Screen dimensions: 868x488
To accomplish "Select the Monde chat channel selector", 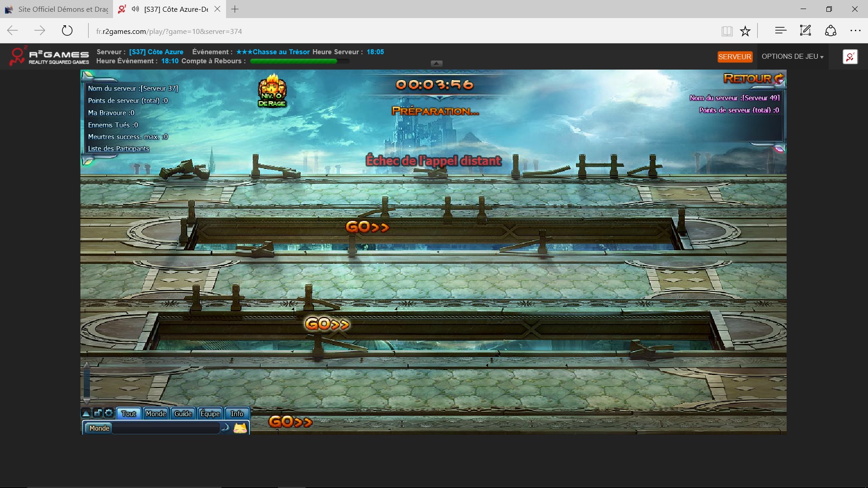I will pos(99,428).
